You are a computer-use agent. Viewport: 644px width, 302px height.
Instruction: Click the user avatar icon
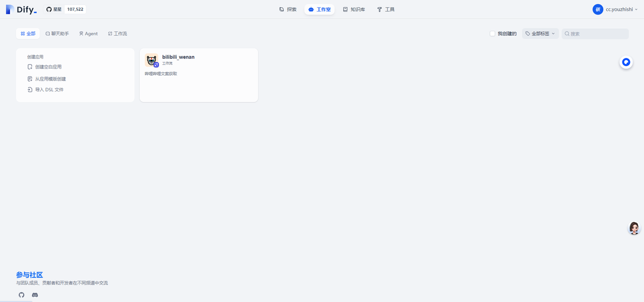tap(598, 9)
